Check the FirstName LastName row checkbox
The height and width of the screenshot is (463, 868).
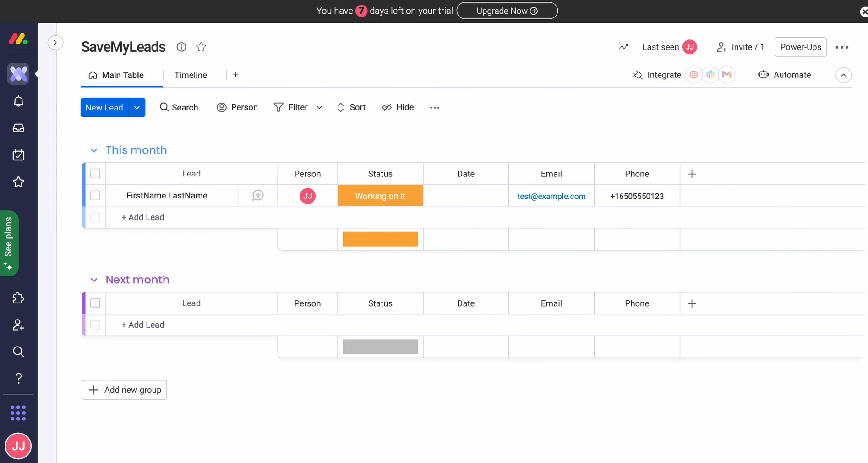click(95, 196)
